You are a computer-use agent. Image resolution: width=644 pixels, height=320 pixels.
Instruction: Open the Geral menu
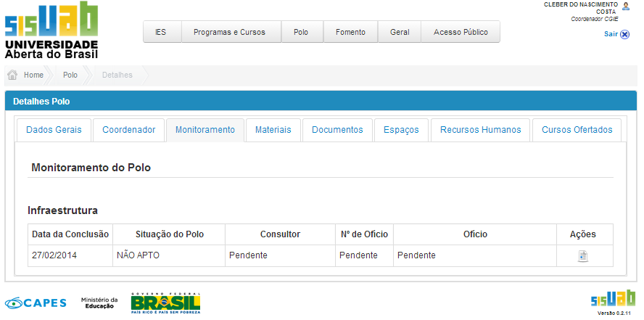400,32
